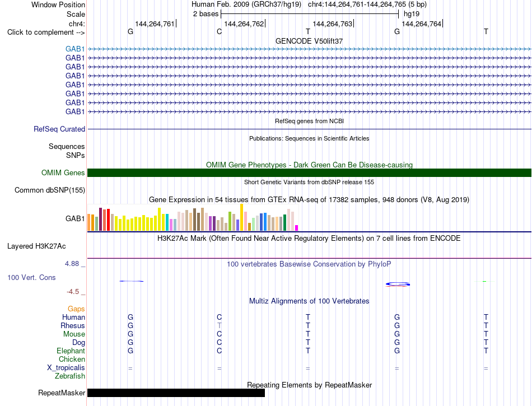This screenshot has height=406, width=532.
Task: Click the 'SNPs' track label
Action: click(x=76, y=155)
